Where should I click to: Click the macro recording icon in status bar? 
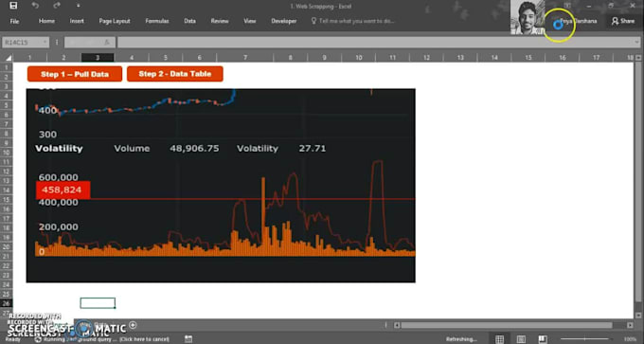point(188,339)
